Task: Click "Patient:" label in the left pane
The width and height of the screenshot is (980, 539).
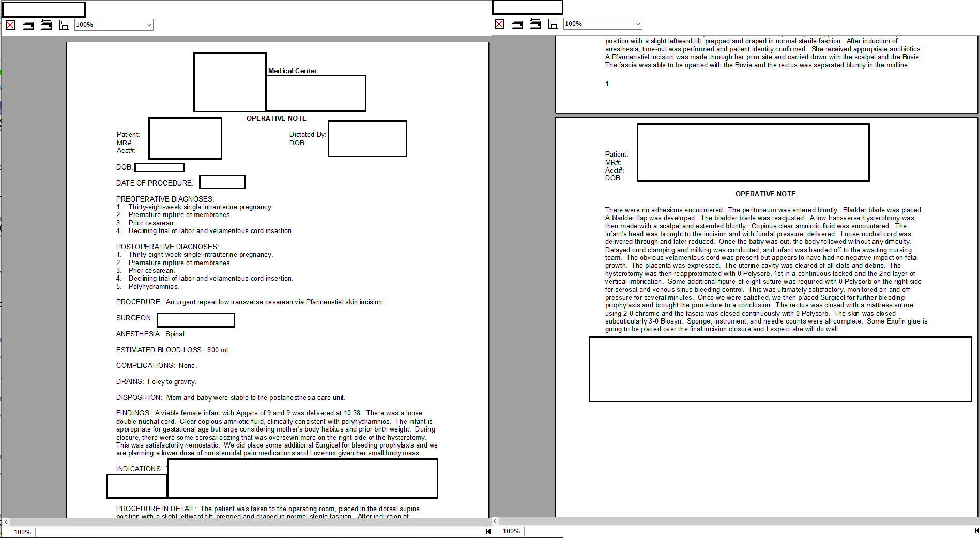Action: [x=128, y=134]
